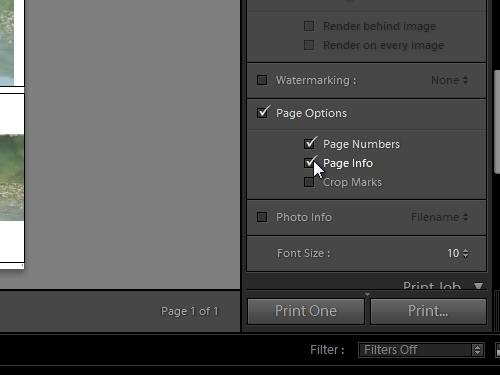Expand the Print Job panel triangle

coord(479,286)
